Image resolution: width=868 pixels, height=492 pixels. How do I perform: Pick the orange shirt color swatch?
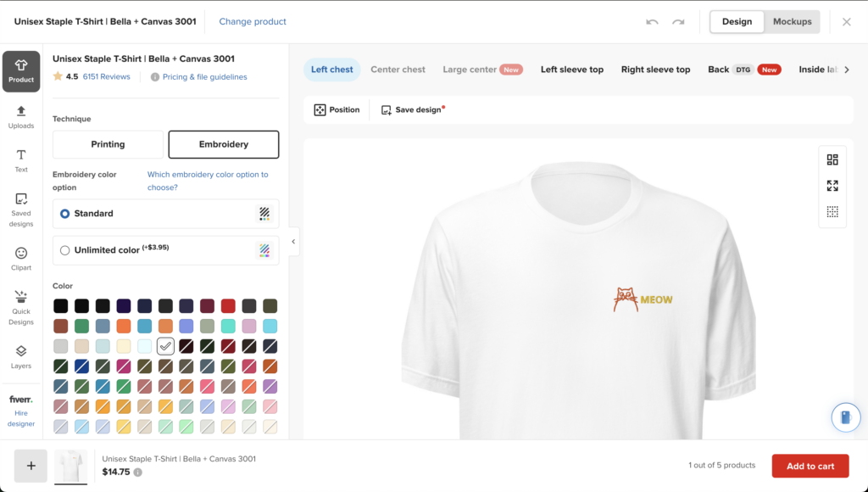124,326
